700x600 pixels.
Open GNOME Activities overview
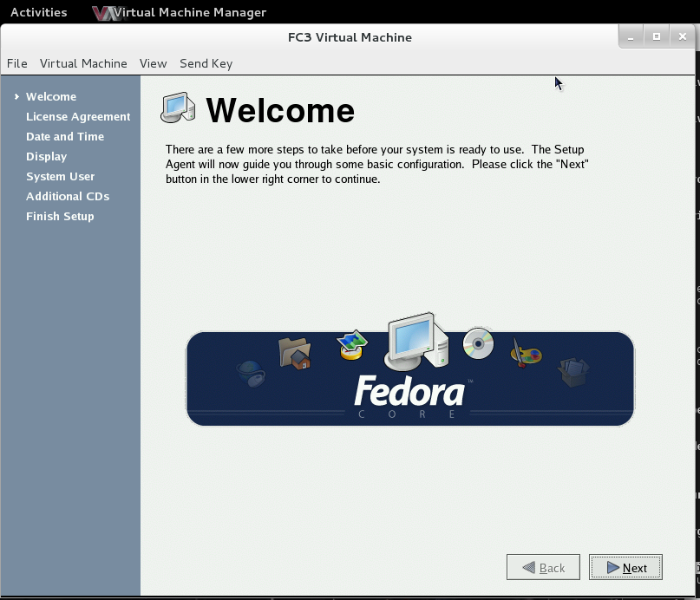click(39, 12)
